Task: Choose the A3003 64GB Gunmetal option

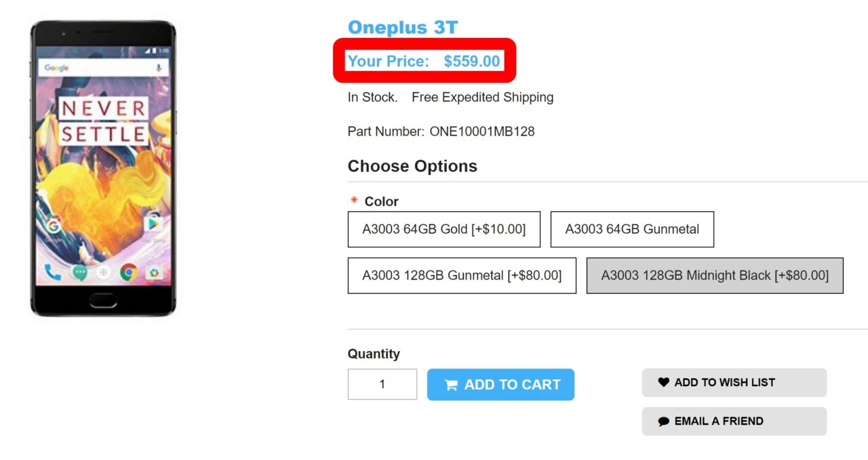Action: pyautogui.click(x=632, y=229)
